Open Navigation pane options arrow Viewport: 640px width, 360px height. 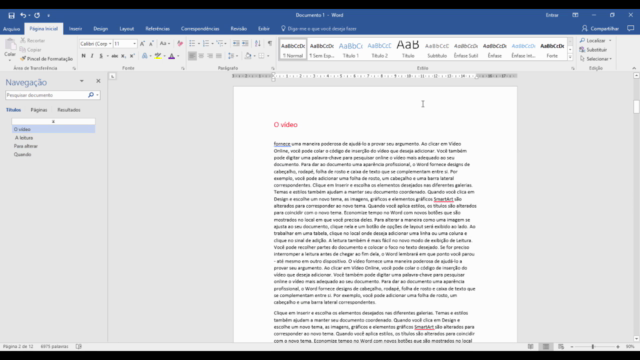tap(82, 81)
